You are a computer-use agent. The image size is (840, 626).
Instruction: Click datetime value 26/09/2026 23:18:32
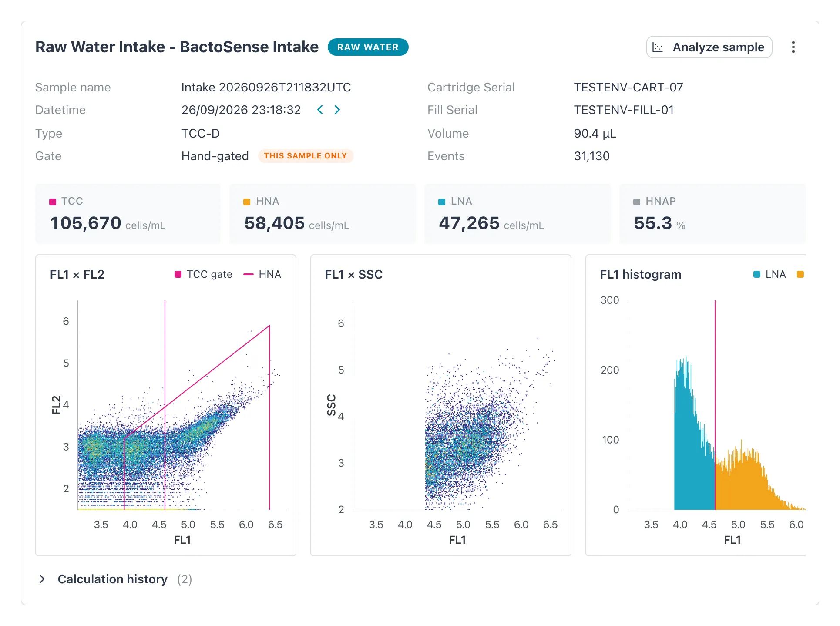pos(241,110)
